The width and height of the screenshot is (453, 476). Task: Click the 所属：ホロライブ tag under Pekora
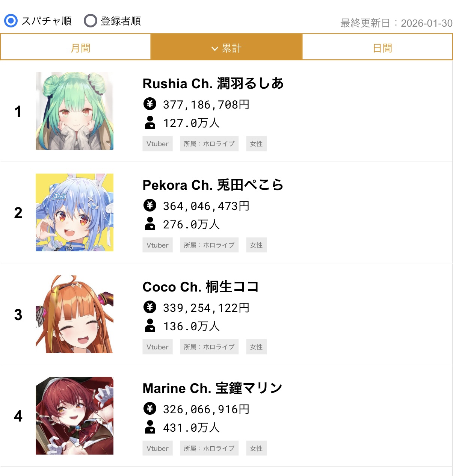click(209, 245)
